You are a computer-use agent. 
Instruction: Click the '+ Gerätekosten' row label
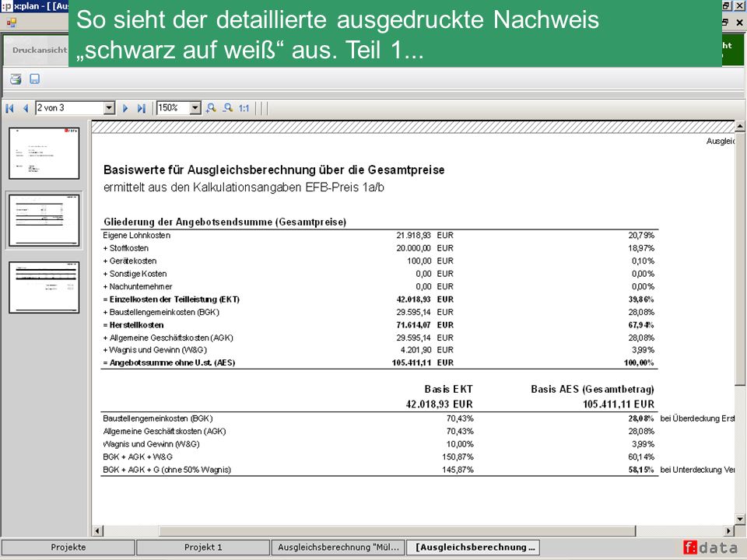coord(130,261)
